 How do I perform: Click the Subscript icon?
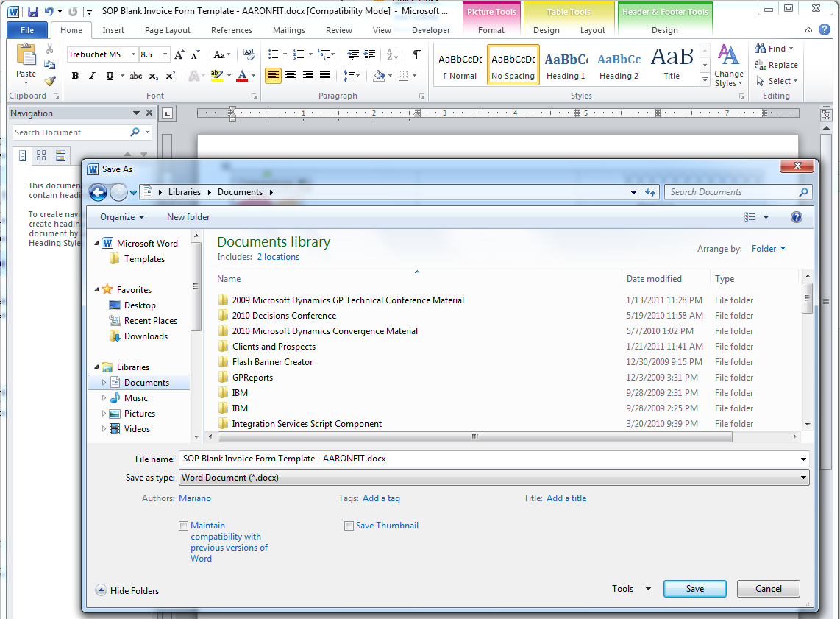tap(153, 76)
